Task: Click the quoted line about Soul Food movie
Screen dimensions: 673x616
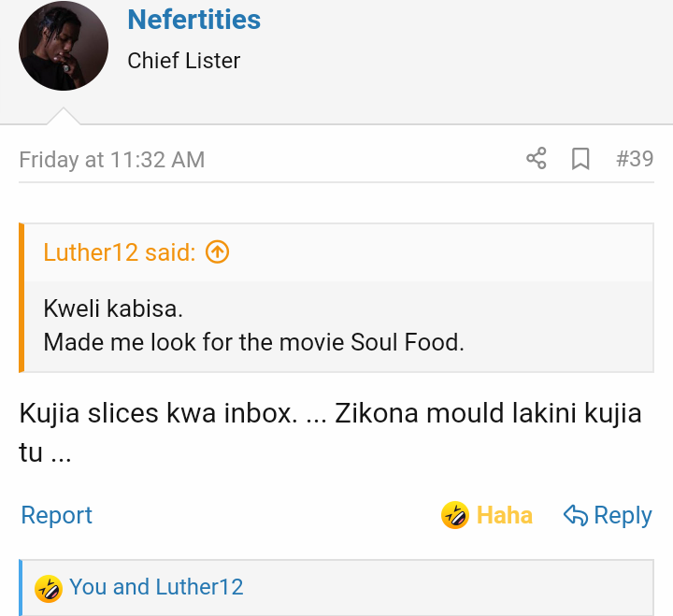Action: [x=253, y=342]
